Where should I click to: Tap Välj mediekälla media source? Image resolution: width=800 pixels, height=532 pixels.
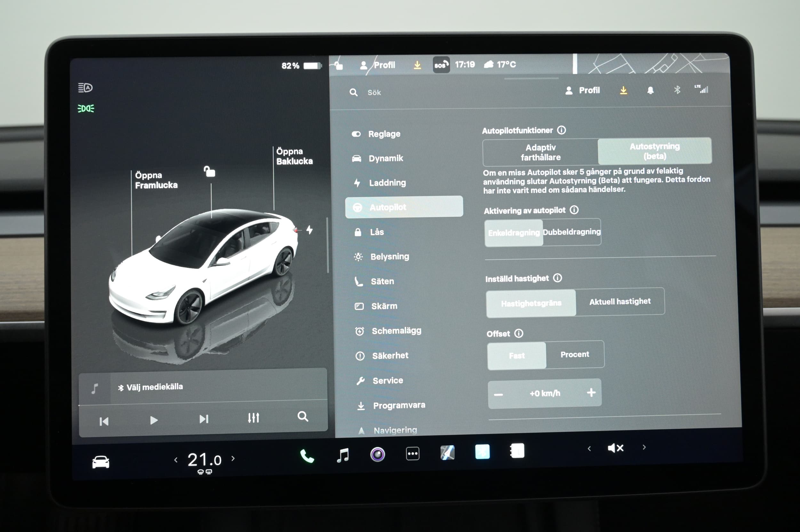tap(150, 387)
